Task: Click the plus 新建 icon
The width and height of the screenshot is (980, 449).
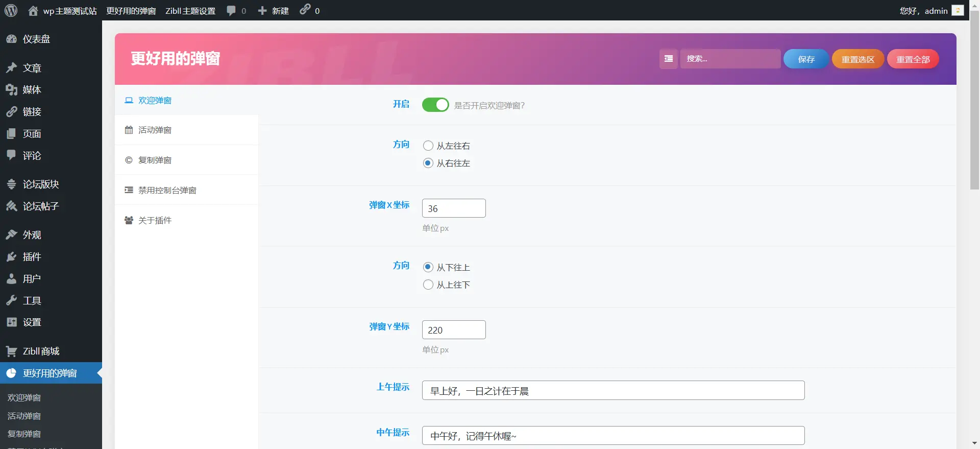Action: pyautogui.click(x=262, y=11)
